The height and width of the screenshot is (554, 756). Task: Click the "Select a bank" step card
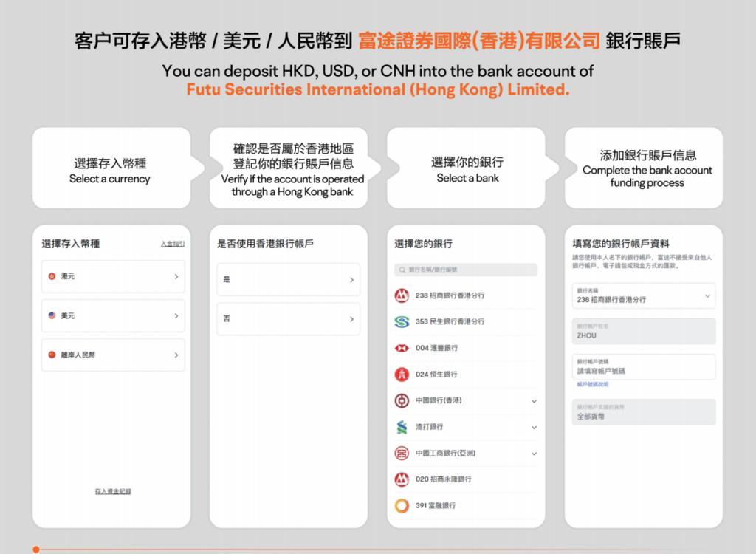(x=467, y=168)
